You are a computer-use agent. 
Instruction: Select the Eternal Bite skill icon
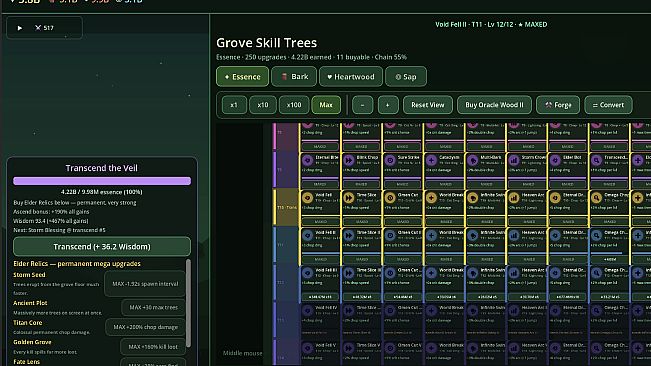pos(307,160)
